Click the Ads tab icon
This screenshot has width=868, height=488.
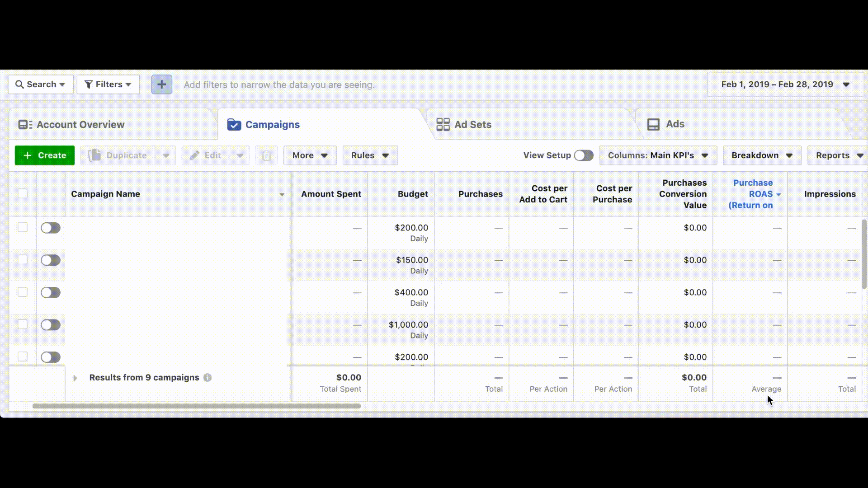tap(653, 124)
